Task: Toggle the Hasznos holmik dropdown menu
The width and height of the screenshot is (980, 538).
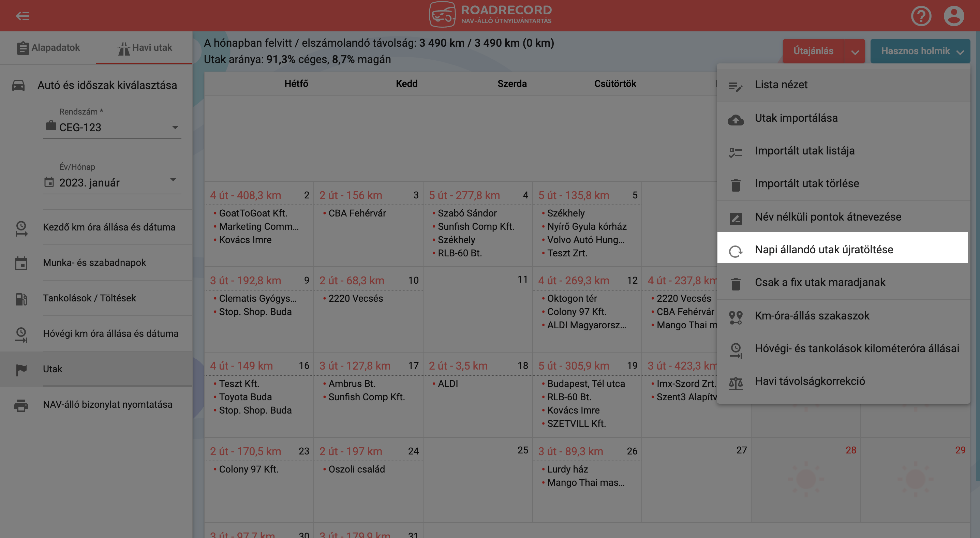Action: 920,51
